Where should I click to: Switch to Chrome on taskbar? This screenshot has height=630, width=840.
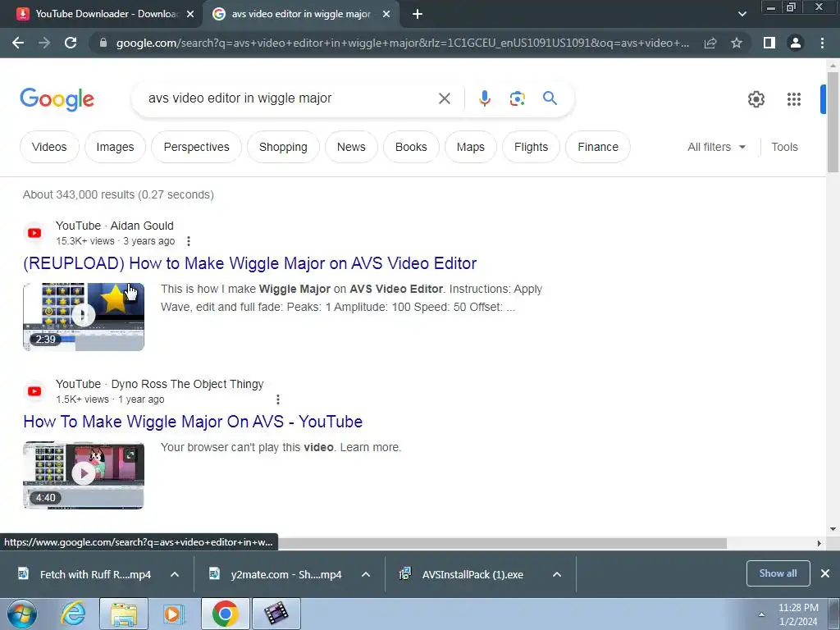tap(226, 614)
